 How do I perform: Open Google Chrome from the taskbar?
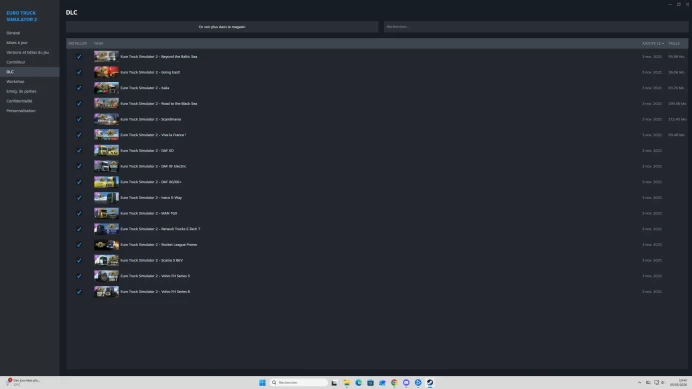[394, 382]
